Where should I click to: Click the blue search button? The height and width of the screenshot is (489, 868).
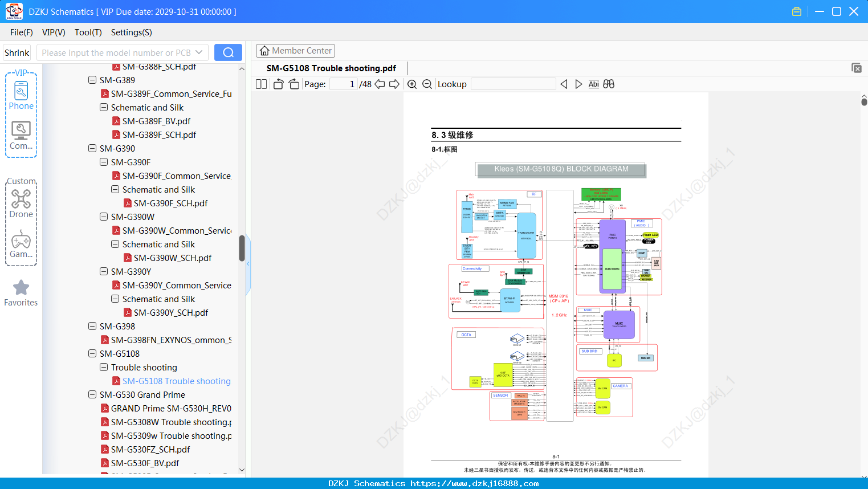point(228,52)
